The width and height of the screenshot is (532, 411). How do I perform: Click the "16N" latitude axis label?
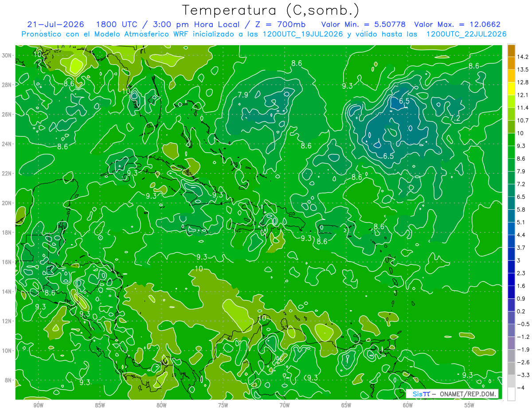click(7, 262)
